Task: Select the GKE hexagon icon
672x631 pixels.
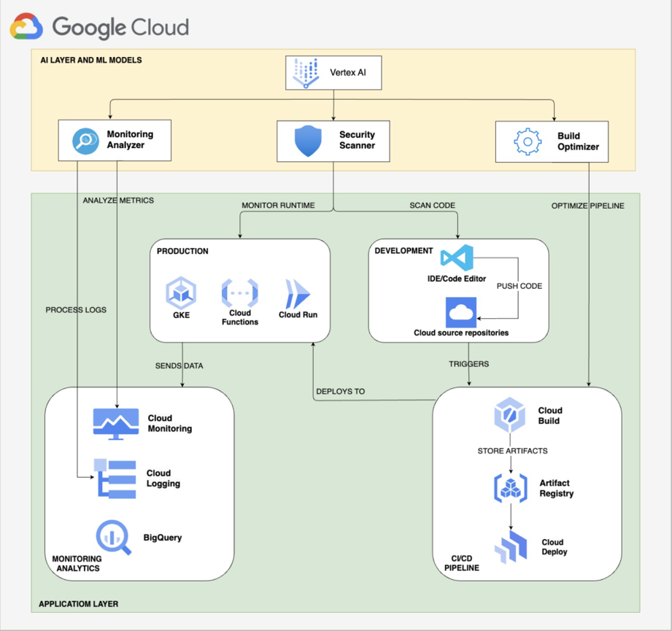Action: pyautogui.click(x=181, y=293)
